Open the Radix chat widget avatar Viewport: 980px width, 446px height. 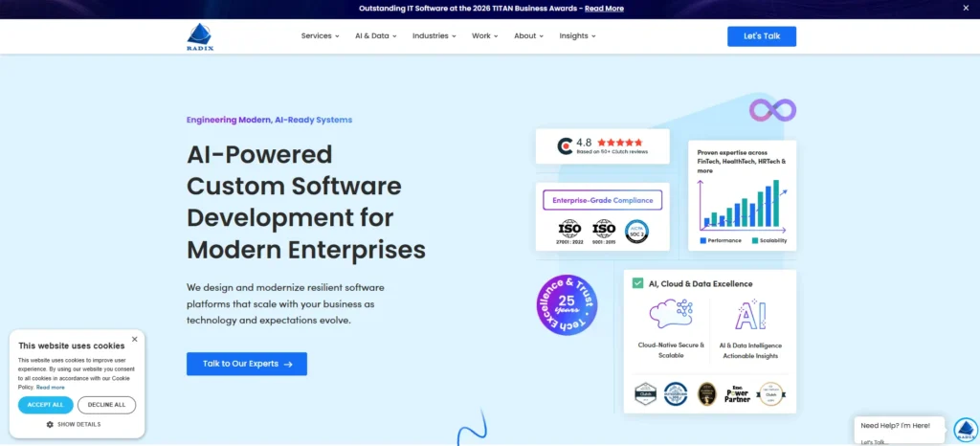(x=966, y=430)
